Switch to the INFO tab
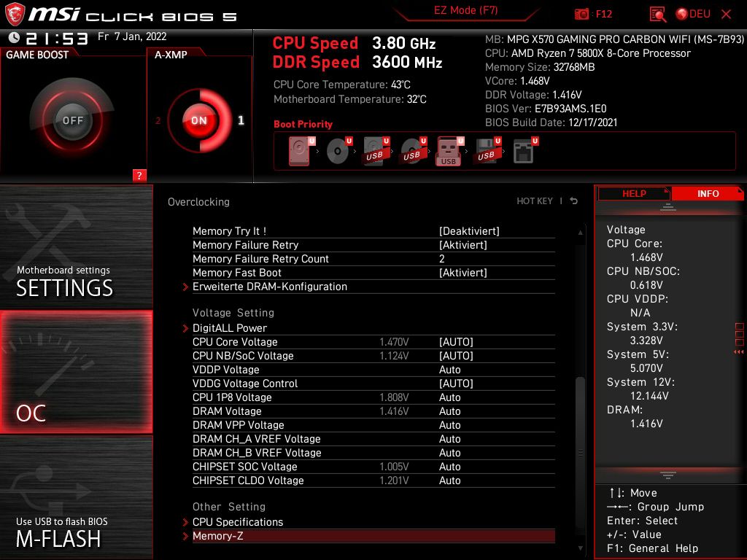 pos(708,194)
